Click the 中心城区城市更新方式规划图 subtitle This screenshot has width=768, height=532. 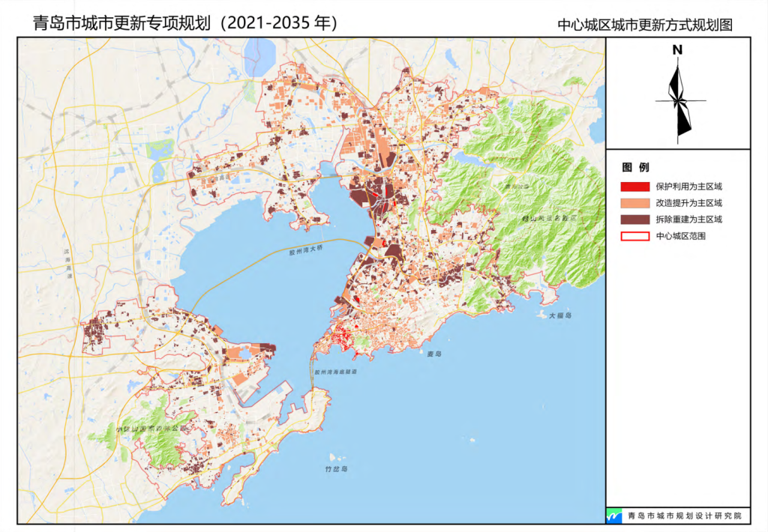point(646,23)
